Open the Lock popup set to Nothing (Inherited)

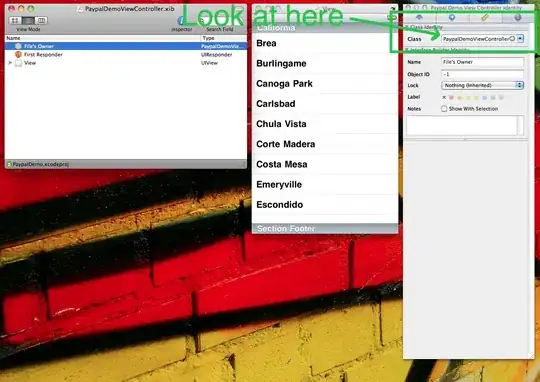click(482, 85)
